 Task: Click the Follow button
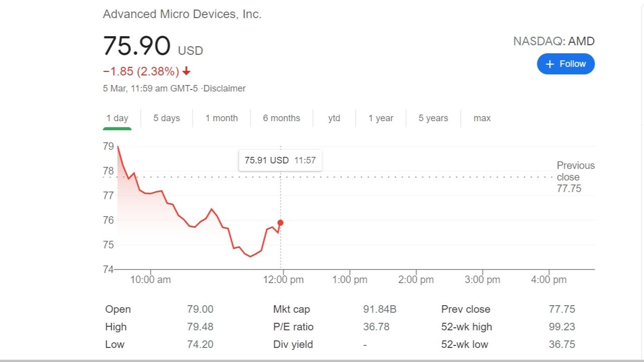pos(566,64)
